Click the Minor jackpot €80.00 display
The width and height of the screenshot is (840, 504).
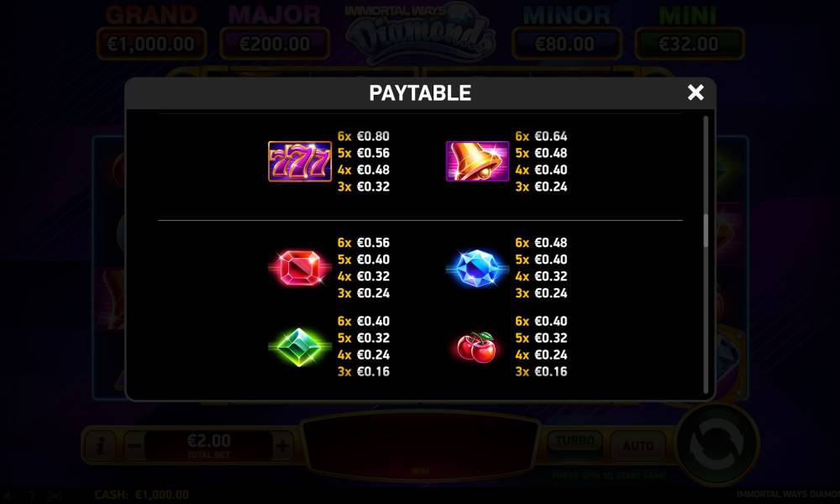pos(566,44)
